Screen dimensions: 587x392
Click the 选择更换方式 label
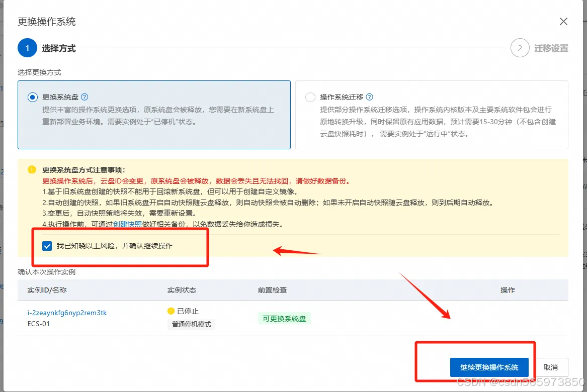pos(39,72)
